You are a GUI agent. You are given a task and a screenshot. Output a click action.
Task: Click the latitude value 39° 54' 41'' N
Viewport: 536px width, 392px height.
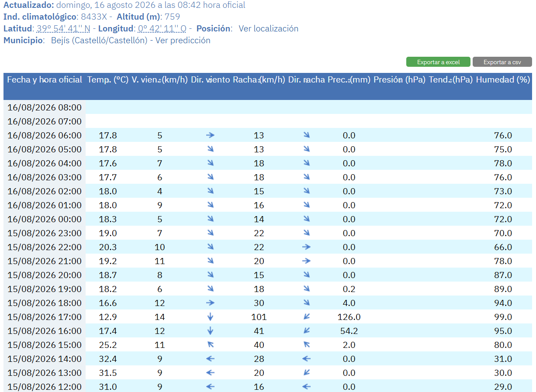[63, 28]
